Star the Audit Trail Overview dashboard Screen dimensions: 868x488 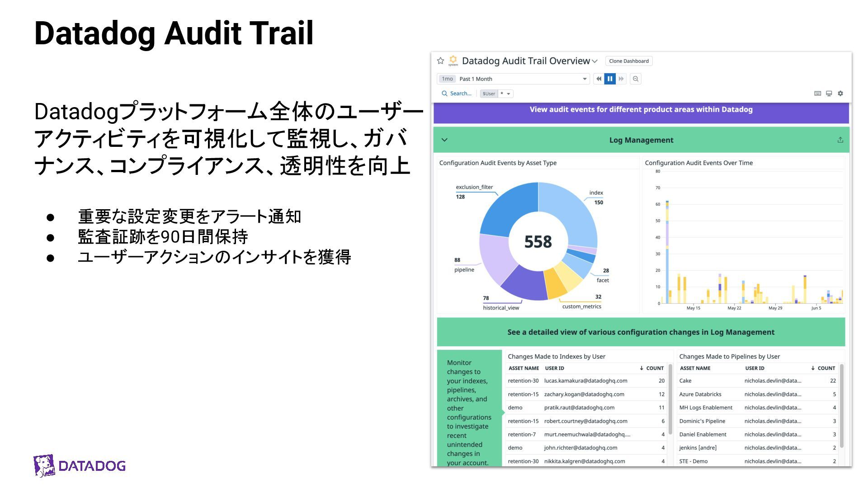point(440,61)
